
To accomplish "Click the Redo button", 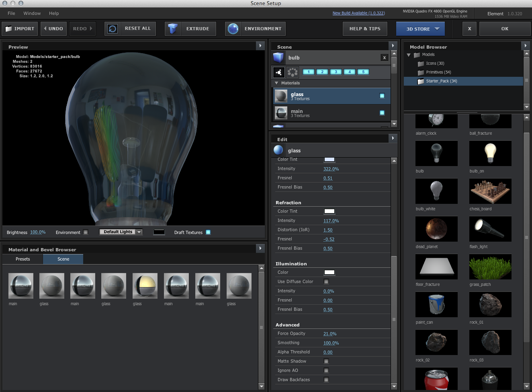I will point(82,29).
